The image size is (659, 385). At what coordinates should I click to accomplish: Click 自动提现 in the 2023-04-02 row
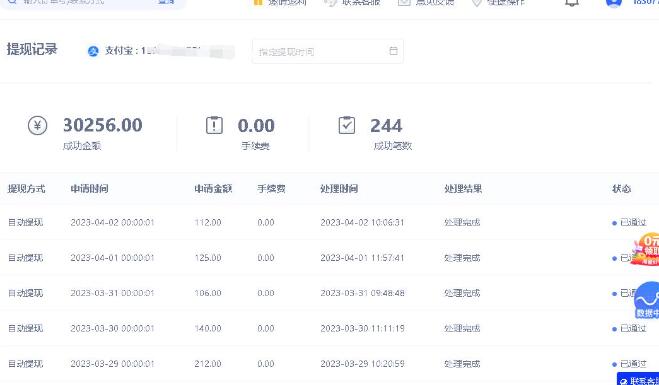(26, 222)
